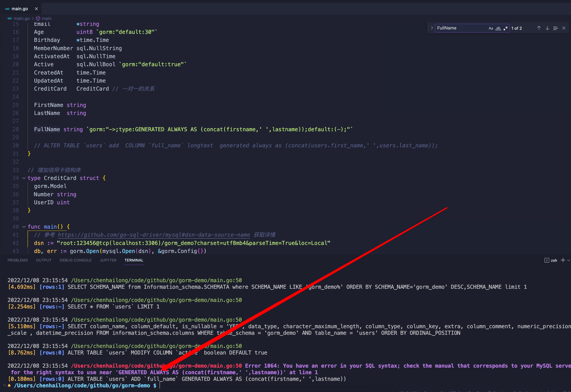Click the zsh shell icon in terminal panel
This screenshot has width=571, height=392.
click(x=547, y=260)
